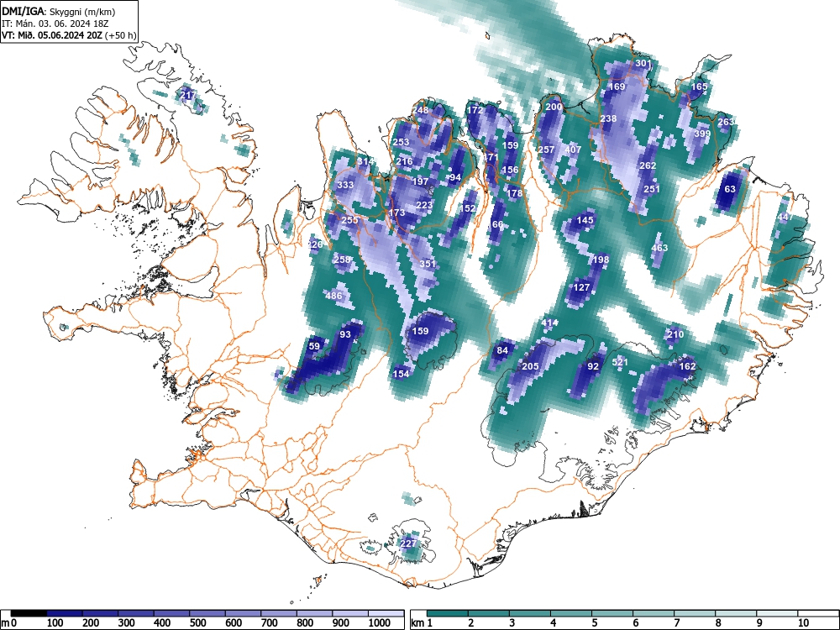The height and width of the screenshot is (630, 840).
Task: Click the map value 84
Action: pos(502,350)
